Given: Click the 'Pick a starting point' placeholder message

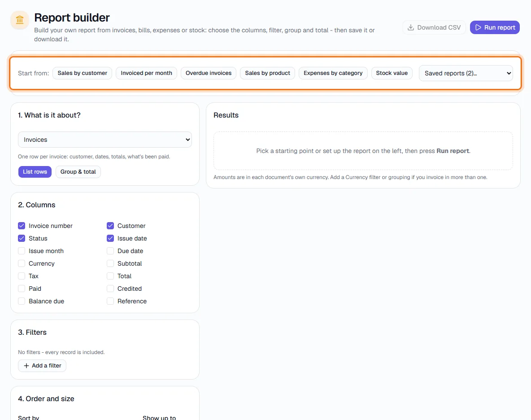Looking at the screenshot, I should 363,151.
